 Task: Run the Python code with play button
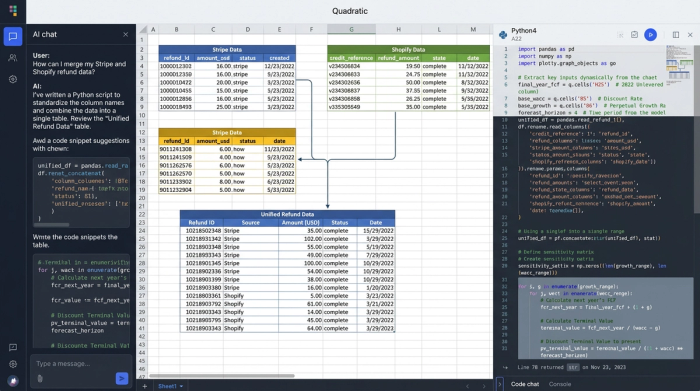coord(650,34)
